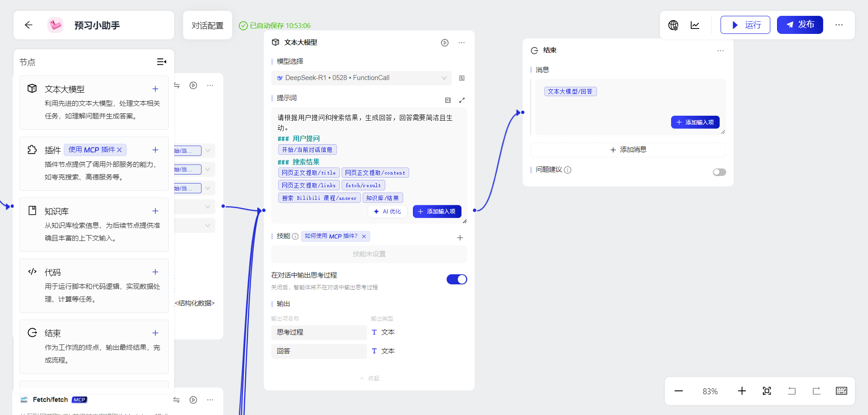Open the globe settings icon
The image size is (868, 415).
click(673, 25)
